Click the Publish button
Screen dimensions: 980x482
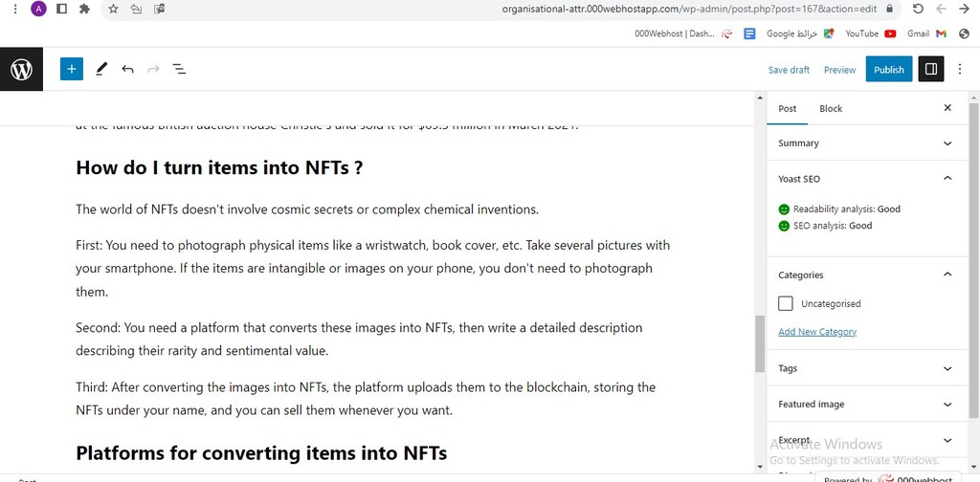coord(889,69)
